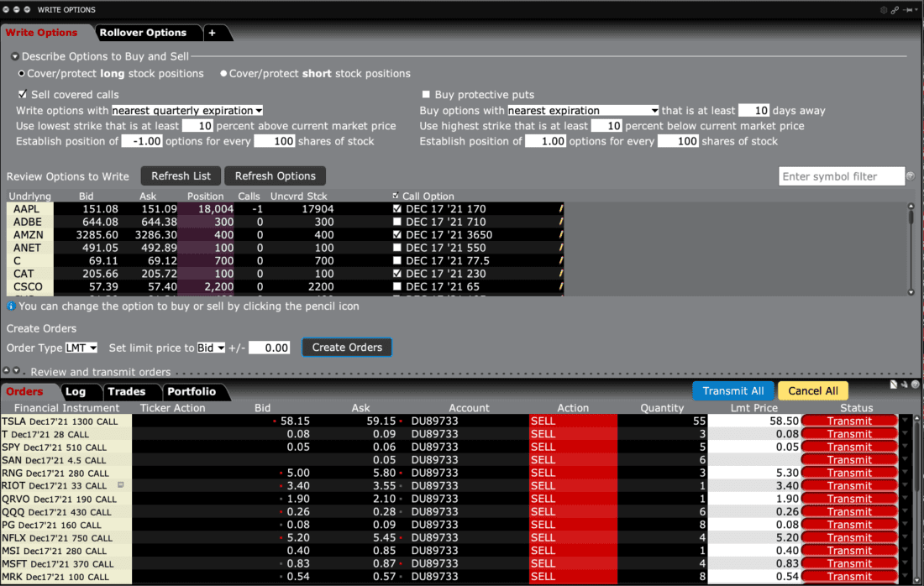Click up arrow beside Review and transmit orders

coord(6,371)
